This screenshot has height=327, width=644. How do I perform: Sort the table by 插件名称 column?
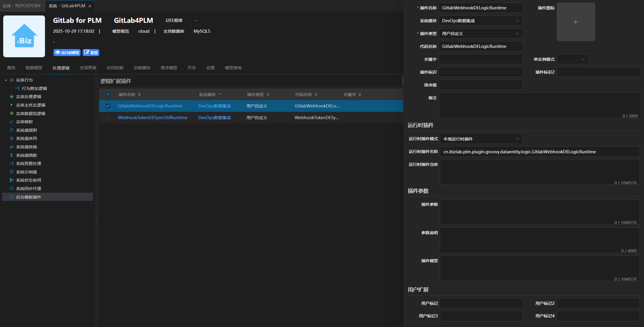[139, 95]
